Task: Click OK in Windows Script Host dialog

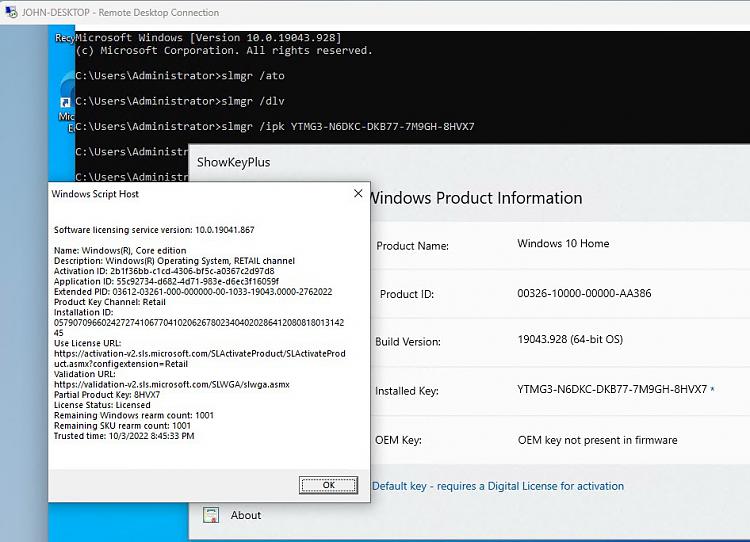Action: pyautogui.click(x=328, y=485)
